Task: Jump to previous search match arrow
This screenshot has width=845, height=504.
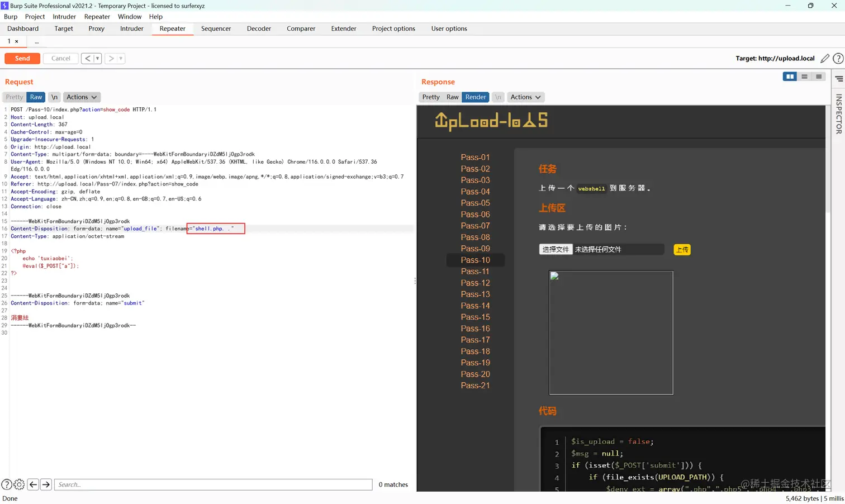Action: pyautogui.click(x=33, y=484)
